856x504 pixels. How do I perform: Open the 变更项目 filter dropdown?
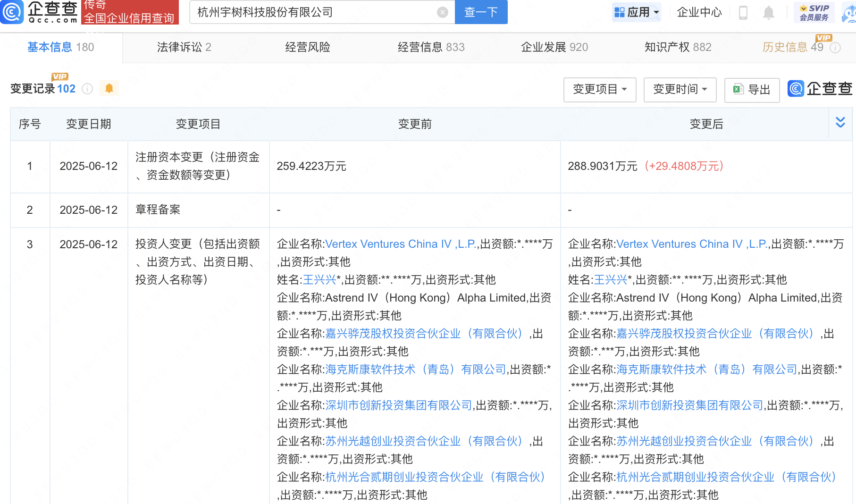pyautogui.click(x=600, y=90)
